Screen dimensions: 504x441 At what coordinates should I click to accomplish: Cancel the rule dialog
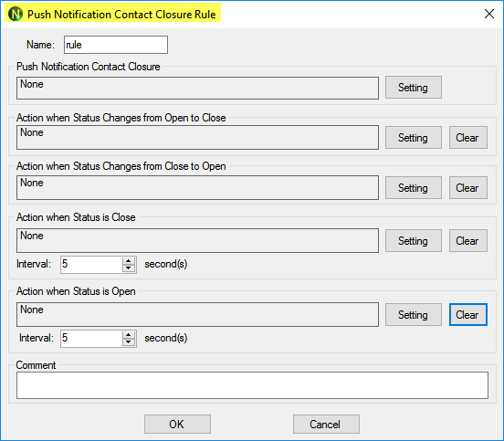tap(326, 425)
